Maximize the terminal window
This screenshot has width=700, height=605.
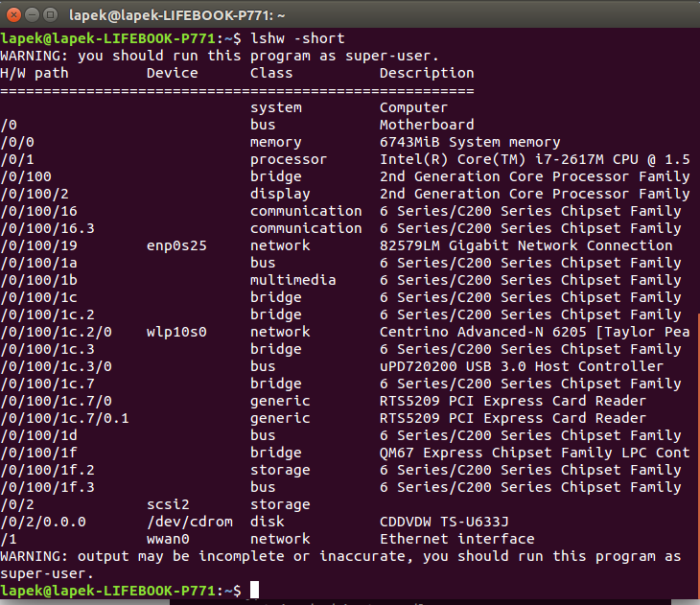[x=51, y=15]
